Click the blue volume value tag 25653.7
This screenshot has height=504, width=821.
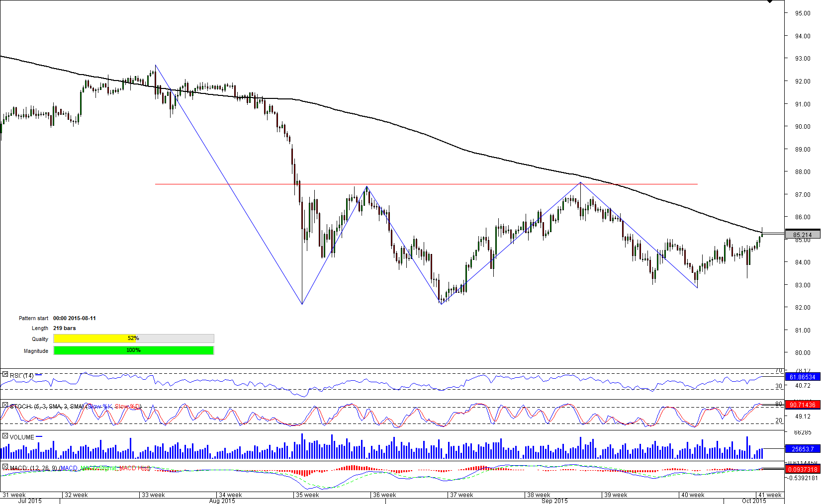click(x=802, y=449)
